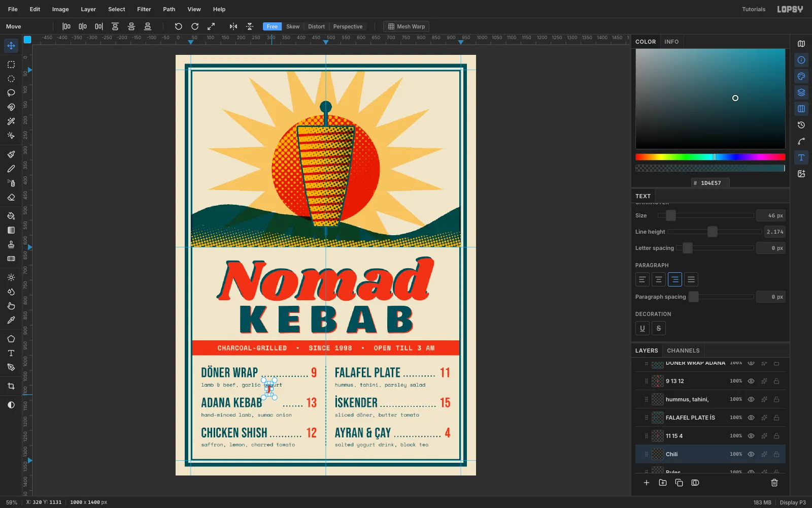Toggle strikethrough text decoration
The width and height of the screenshot is (812, 508).
point(659,328)
